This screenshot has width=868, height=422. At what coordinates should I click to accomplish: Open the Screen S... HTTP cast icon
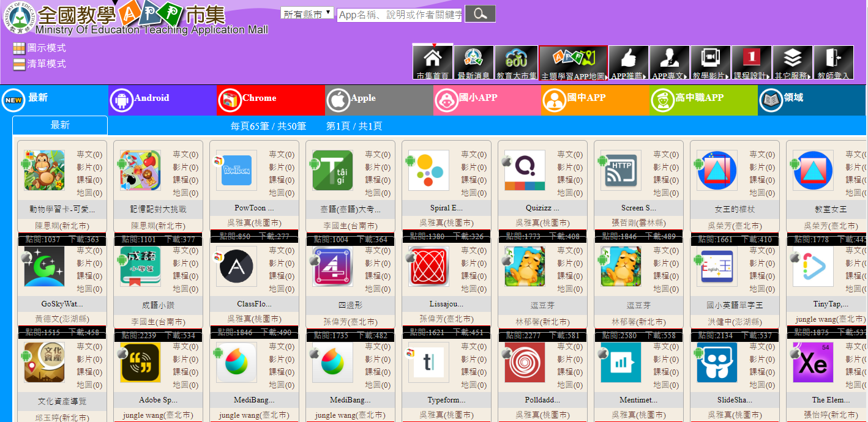(621, 171)
